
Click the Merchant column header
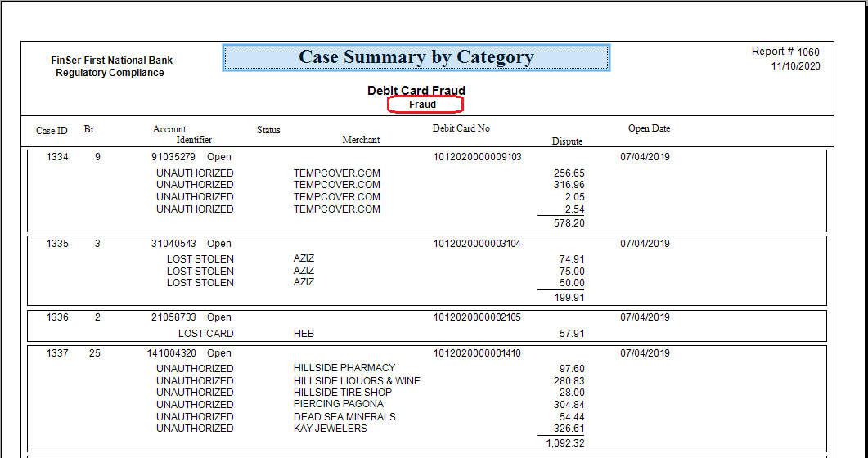point(361,140)
